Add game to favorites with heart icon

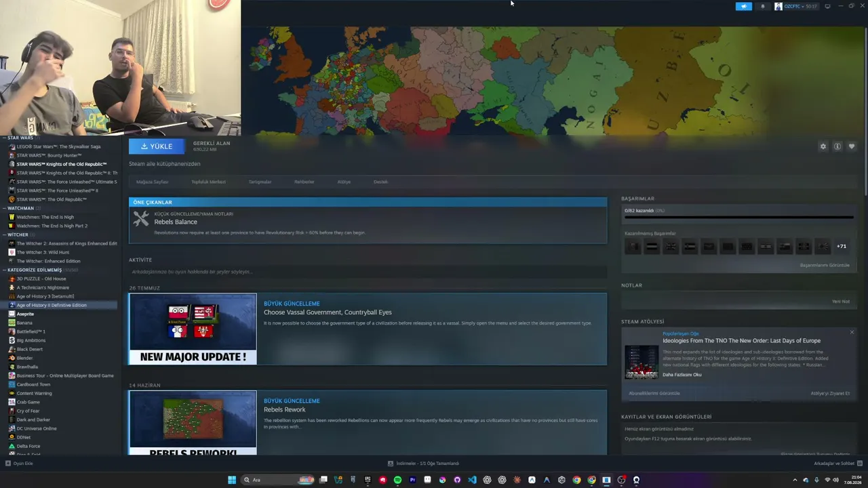(852, 146)
